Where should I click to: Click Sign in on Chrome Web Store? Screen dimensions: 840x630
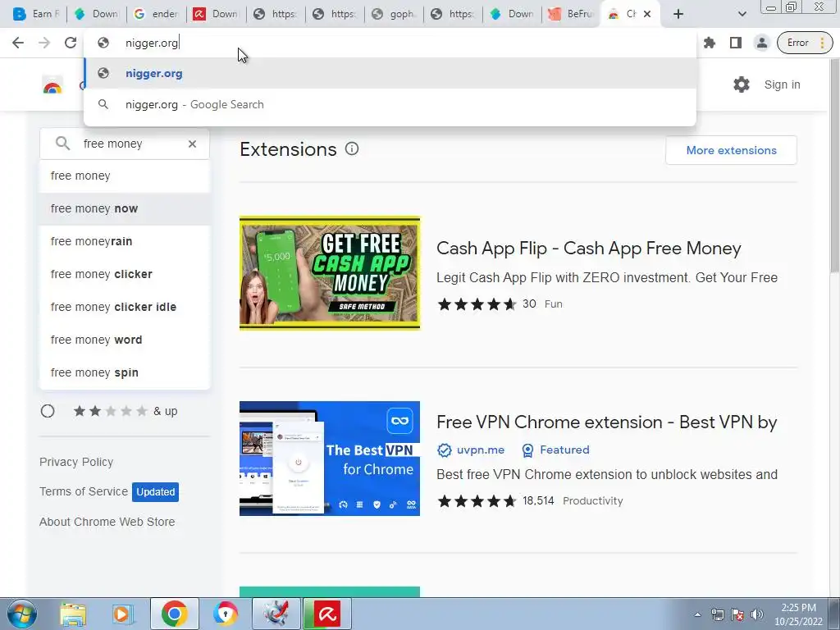782,84
